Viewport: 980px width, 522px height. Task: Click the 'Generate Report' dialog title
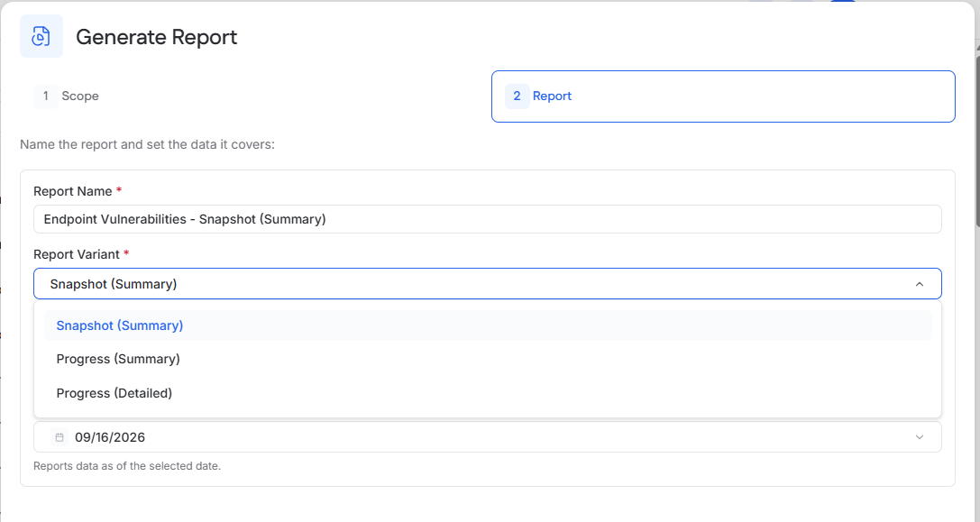tap(156, 37)
